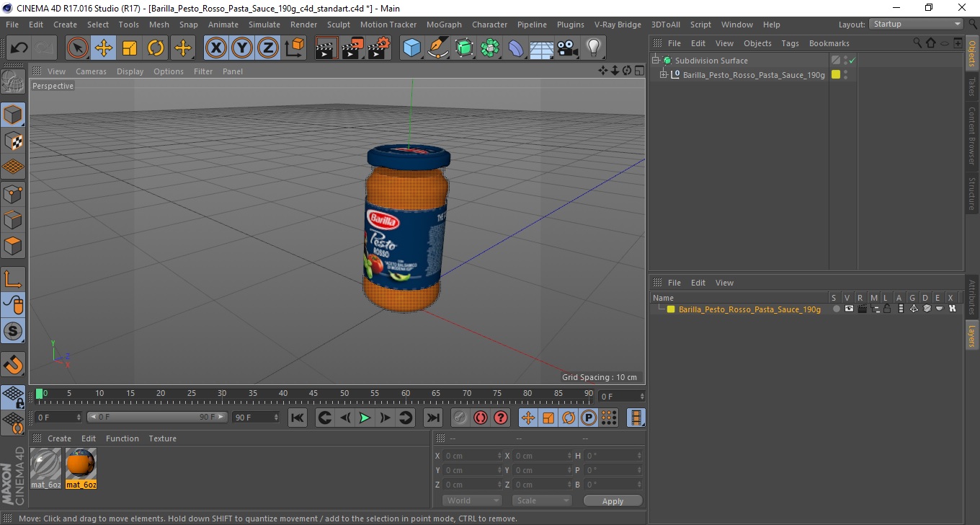Enable Polygons mode
Image resolution: width=980 pixels, height=525 pixels.
(x=13, y=245)
